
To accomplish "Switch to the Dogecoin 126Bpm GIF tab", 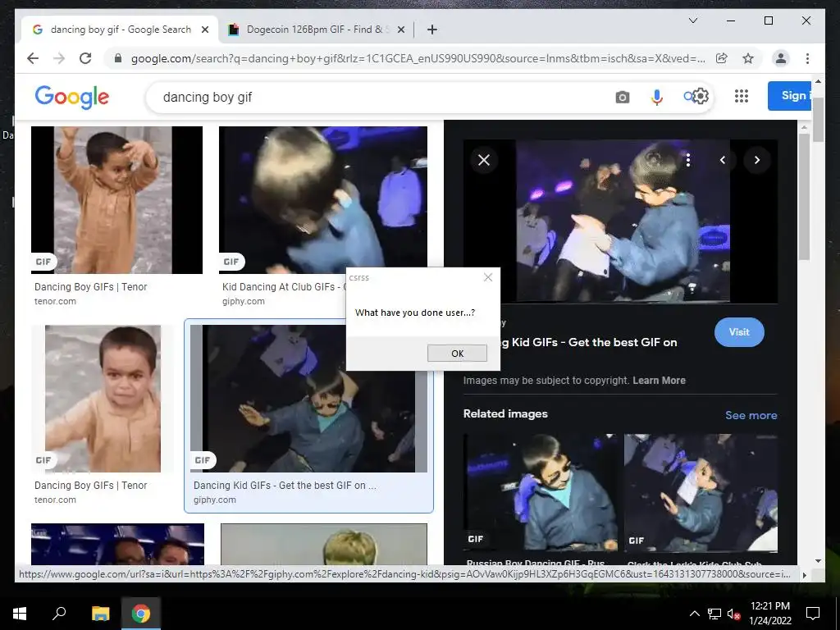I will click(317, 30).
